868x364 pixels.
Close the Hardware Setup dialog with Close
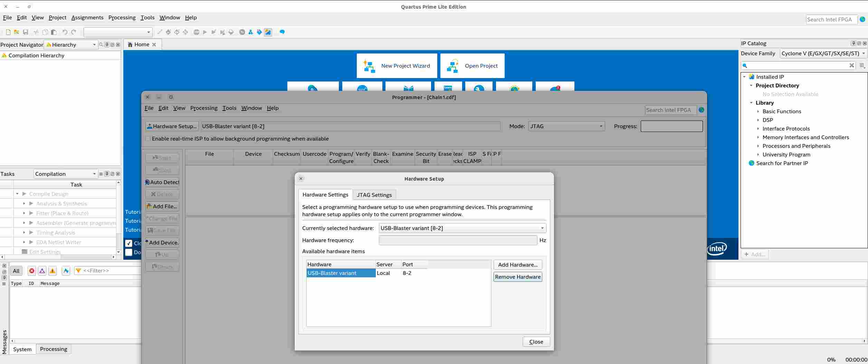(536, 342)
